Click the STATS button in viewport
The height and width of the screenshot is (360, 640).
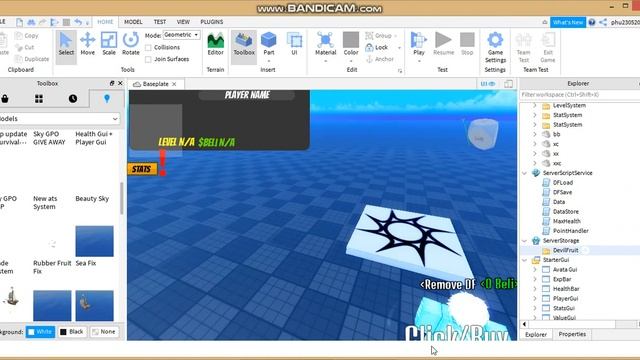tap(142, 169)
